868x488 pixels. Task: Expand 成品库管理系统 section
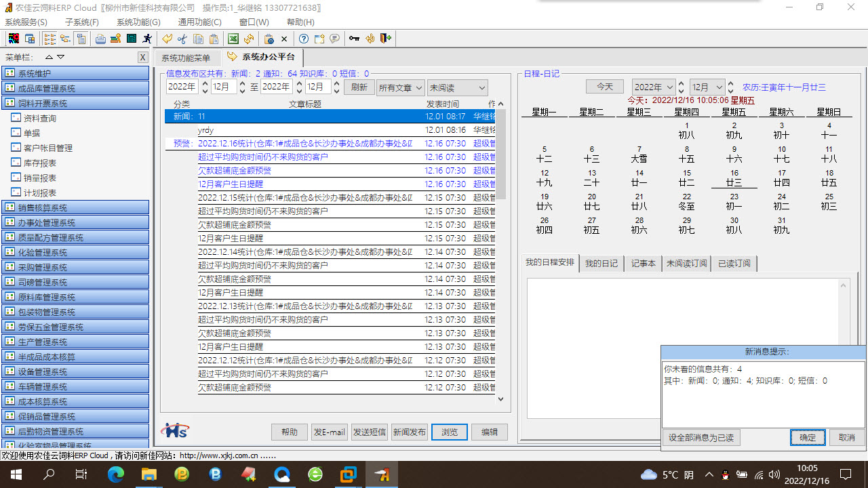click(x=76, y=88)
